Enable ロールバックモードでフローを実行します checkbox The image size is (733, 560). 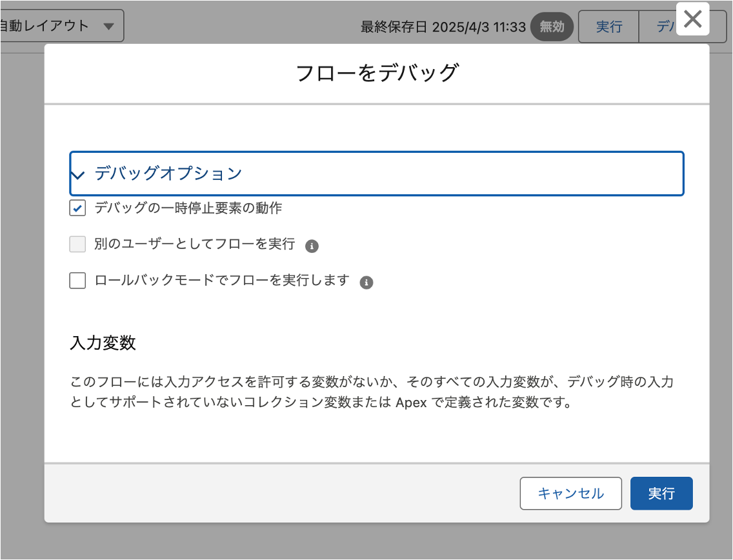tap(77, 281)
